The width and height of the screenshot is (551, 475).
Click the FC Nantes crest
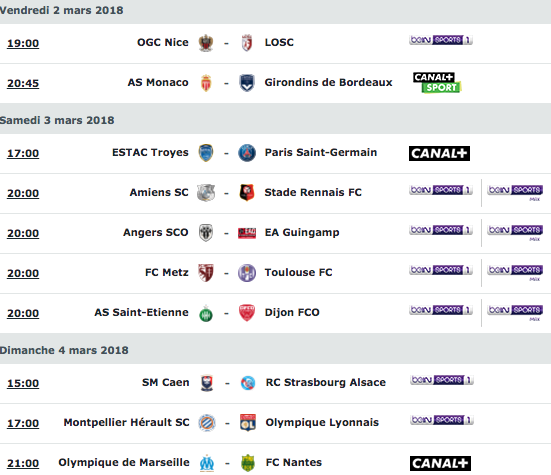coord(248,463)
